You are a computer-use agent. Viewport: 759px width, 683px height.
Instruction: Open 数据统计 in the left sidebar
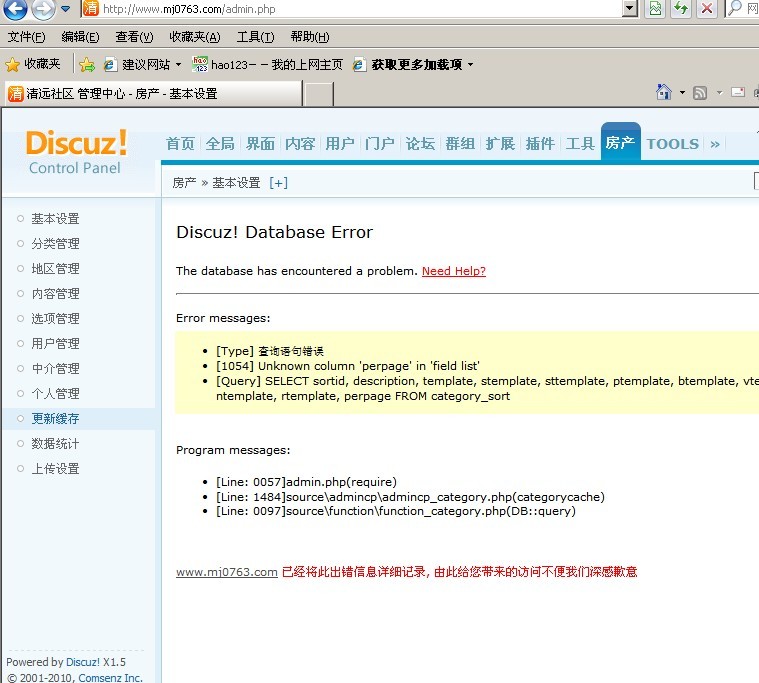55,443
